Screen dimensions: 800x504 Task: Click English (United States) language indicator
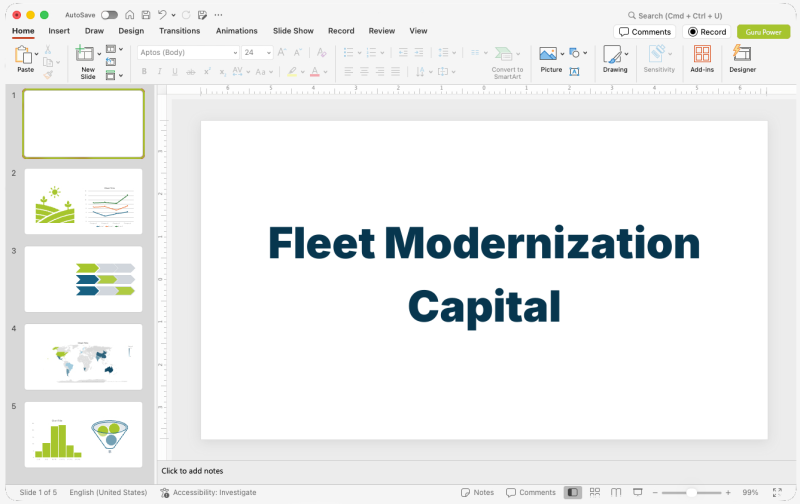coord(108,492)
